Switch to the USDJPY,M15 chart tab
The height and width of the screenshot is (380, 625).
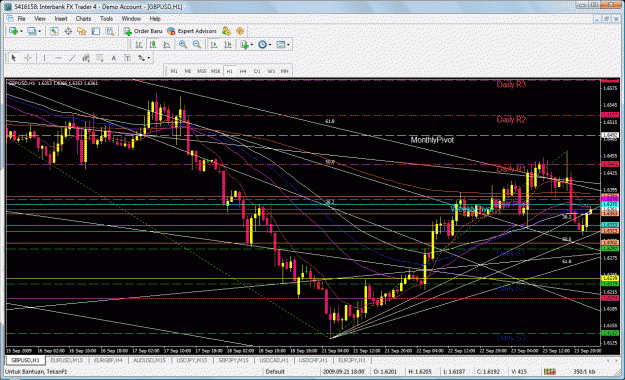[x=192, y=360]
